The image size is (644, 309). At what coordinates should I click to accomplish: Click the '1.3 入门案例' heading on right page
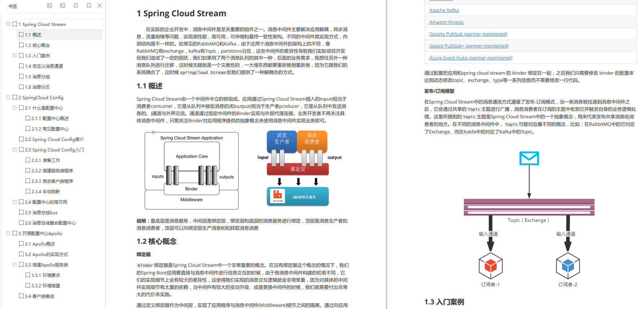(x=444, y=302)
